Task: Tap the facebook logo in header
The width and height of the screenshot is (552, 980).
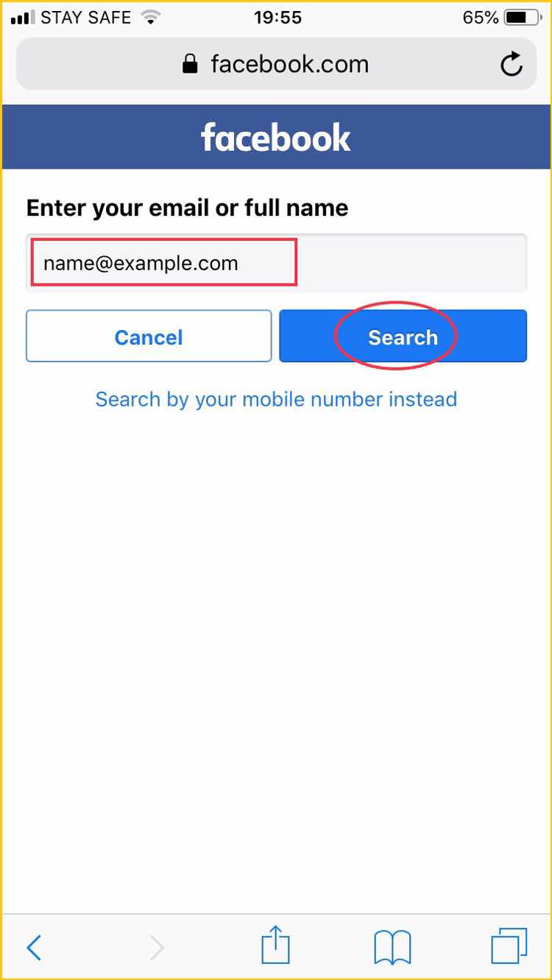Action: pos(276,137)
